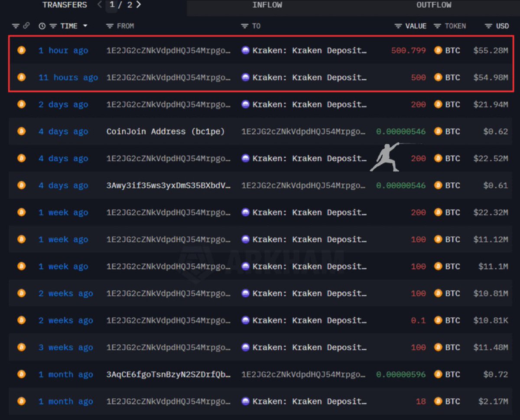Viewport: 520px width, 420px height.
Task: Click the 18 BTC value cell
Action: pyautogui.click(x=421, y=401)
